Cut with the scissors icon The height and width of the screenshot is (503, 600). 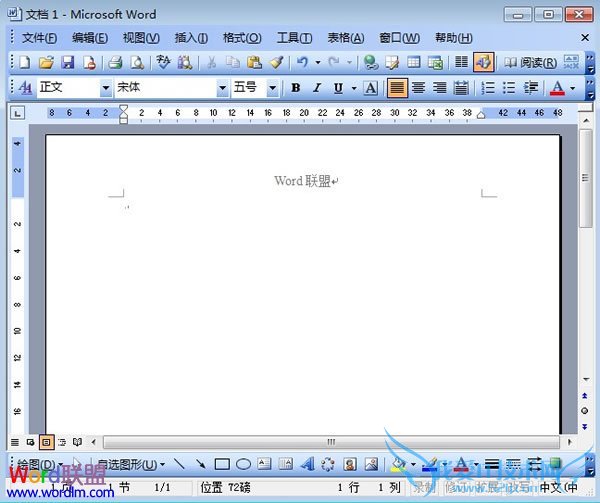coord(211,62)
